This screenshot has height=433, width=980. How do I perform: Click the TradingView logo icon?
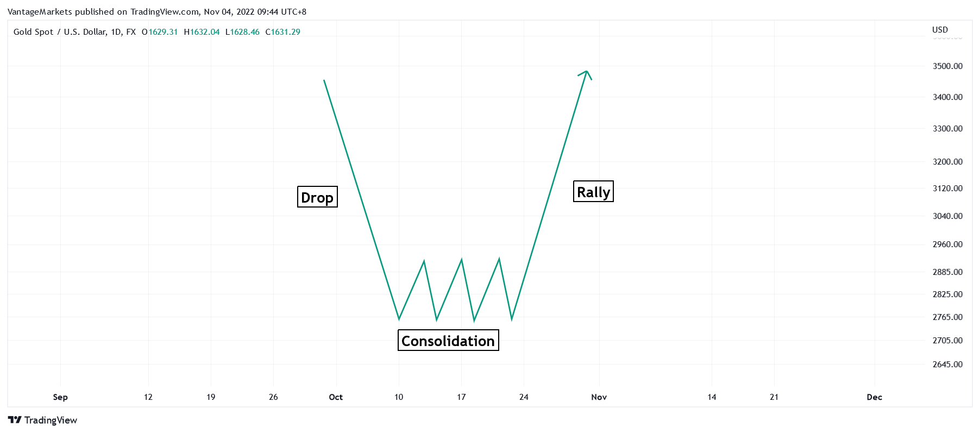[x=15, y=420]
